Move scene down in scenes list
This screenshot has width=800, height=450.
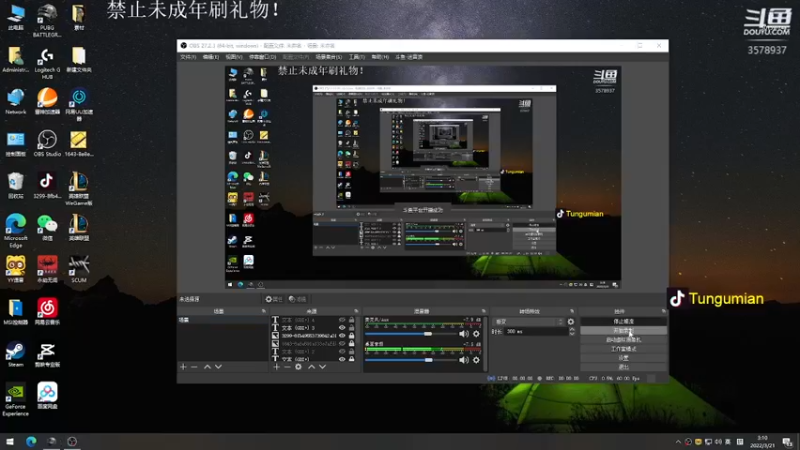(x=218, y=367)
